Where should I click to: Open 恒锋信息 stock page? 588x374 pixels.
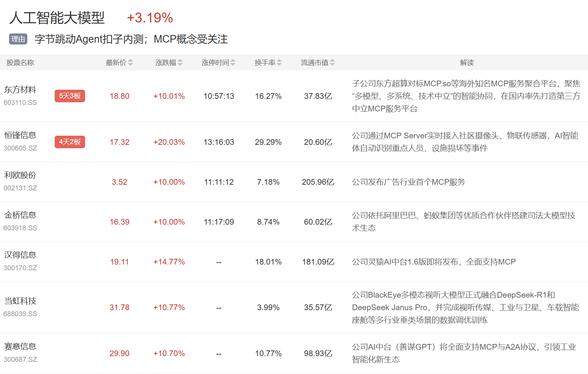pyautogui.click(x=20, y=135)
